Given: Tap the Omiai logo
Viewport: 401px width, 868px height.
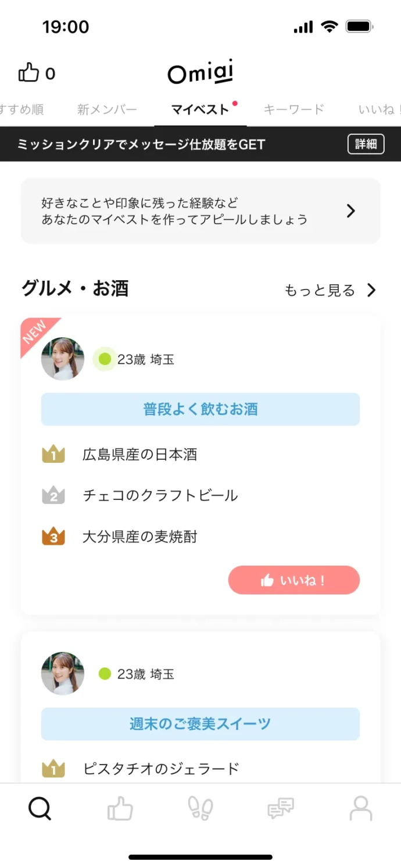Looking at the screenshot, I should tap(200, 73).
